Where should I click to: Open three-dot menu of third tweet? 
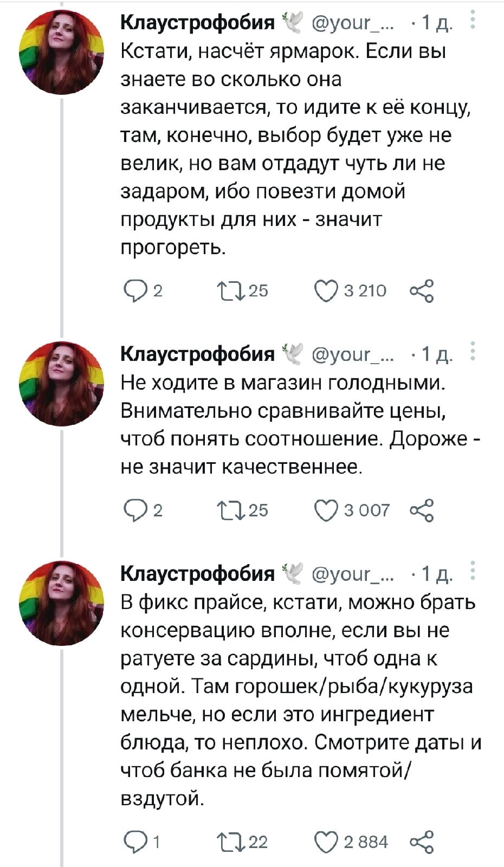tap(473, 571)
